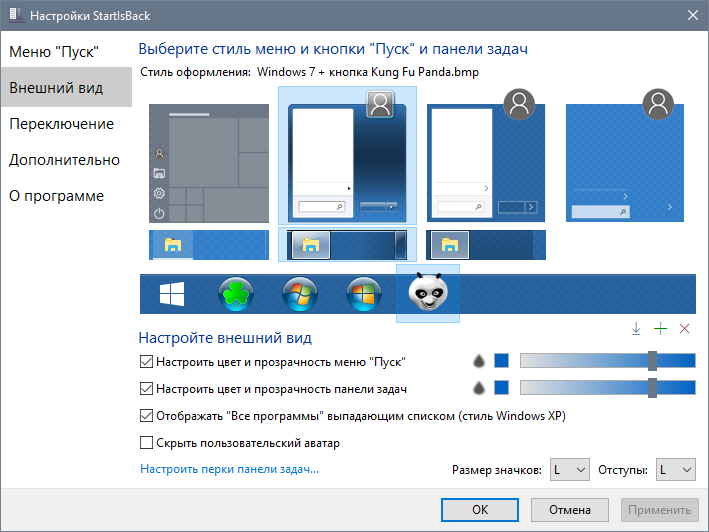This screenshot has height=532, width=709.
Task: Click the droplet icon for Start menu color
Action: [479, 361]
